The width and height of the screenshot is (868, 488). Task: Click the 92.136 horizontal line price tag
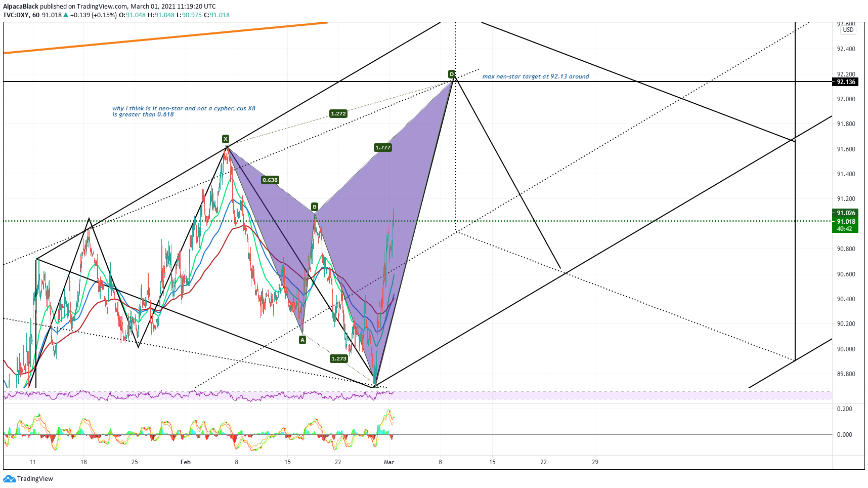pos(845,82)
